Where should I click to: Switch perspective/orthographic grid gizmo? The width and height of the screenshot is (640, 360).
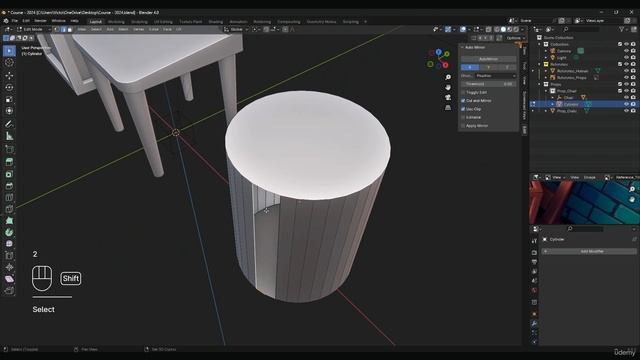[448, 107]
